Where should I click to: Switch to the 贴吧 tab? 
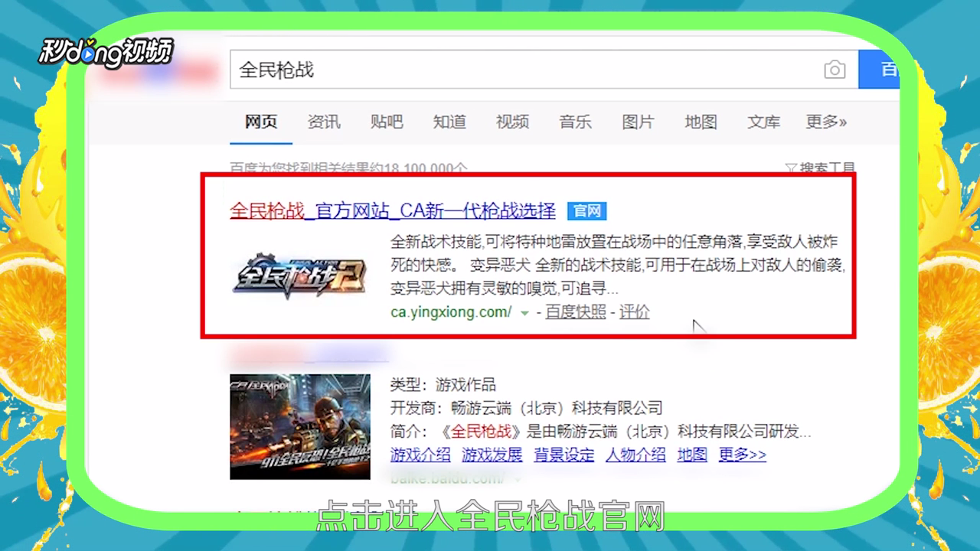coord(387,122)
